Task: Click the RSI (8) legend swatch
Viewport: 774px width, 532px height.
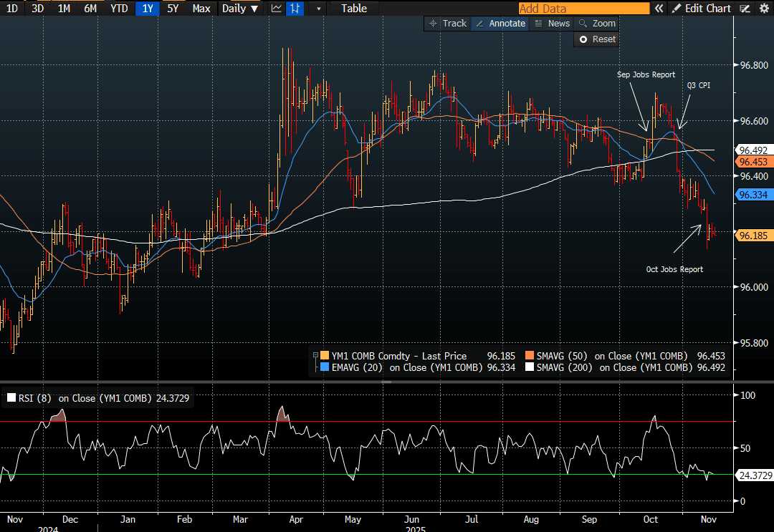Action: tap(11, 398)
